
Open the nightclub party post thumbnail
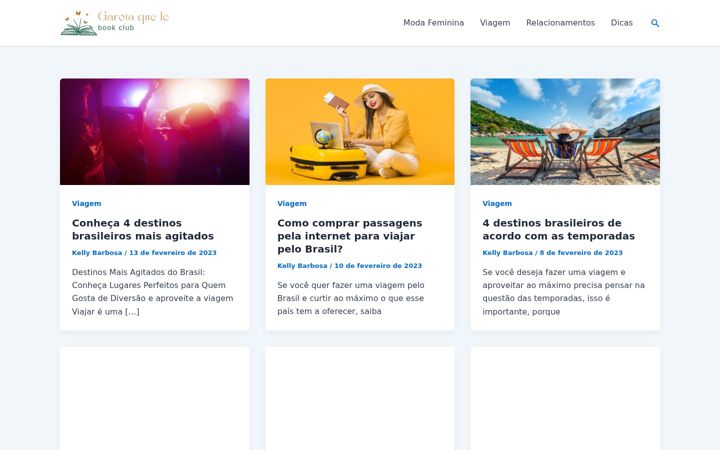point(155,132)
